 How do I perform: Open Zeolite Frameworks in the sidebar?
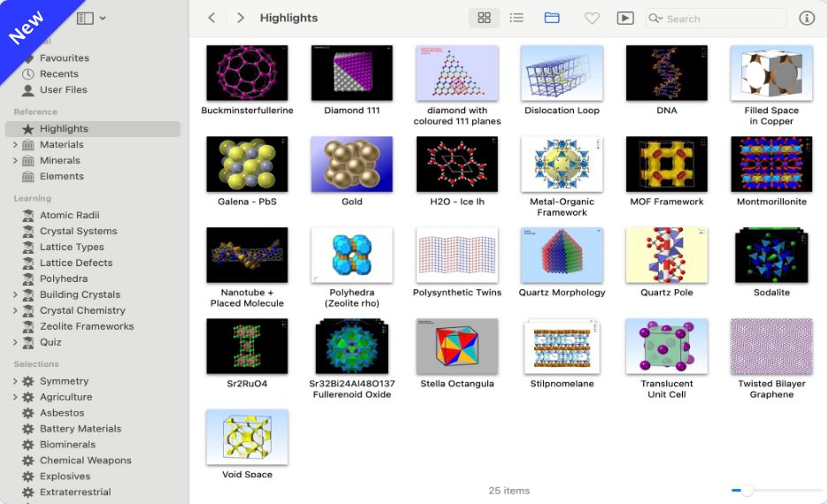tap(87, 326)
